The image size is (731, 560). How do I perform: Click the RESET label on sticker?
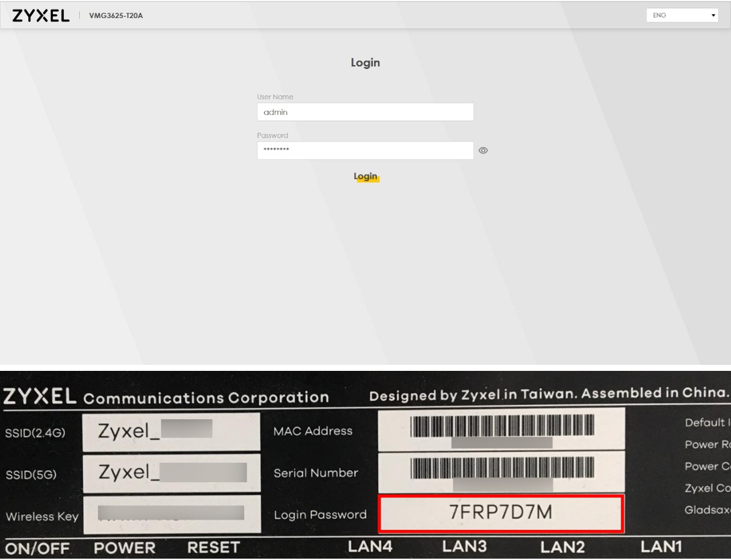pos(213,547)
